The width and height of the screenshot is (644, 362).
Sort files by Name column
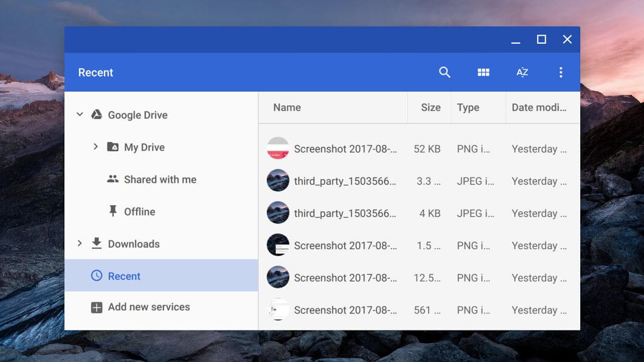tap(287, 108)
